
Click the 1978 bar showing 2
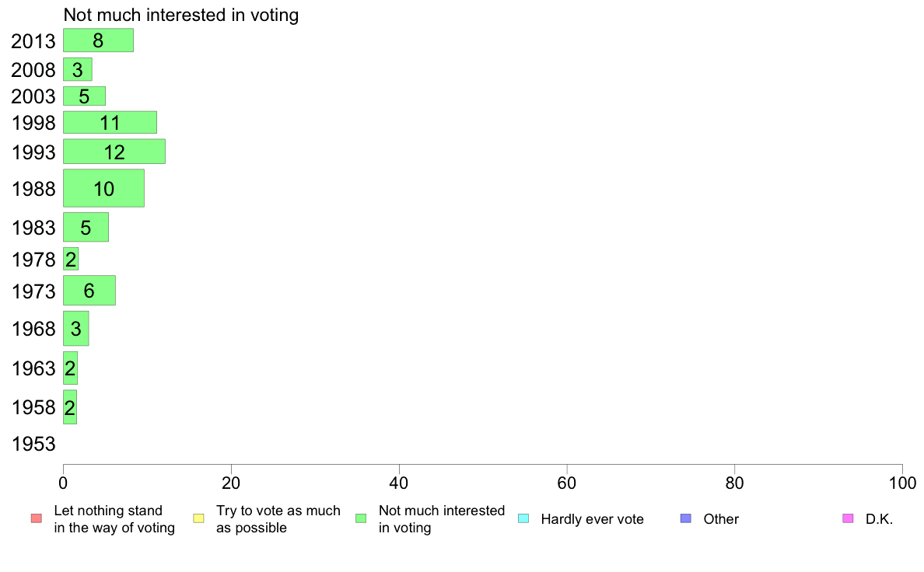point(71,259)
